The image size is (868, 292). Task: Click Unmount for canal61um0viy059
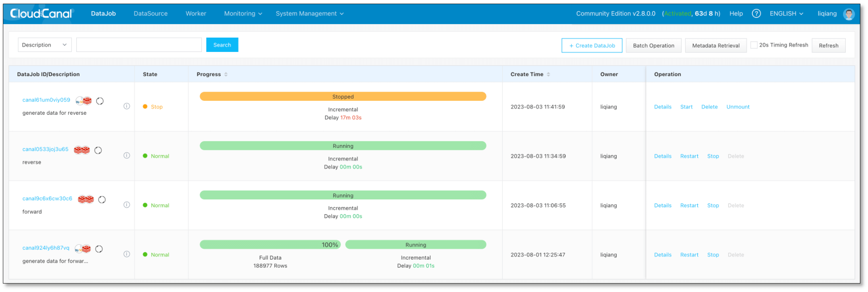pos(738,107)
